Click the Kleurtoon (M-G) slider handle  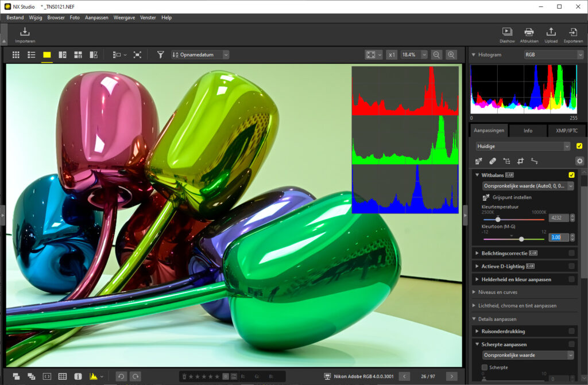[x=521, y=239]
